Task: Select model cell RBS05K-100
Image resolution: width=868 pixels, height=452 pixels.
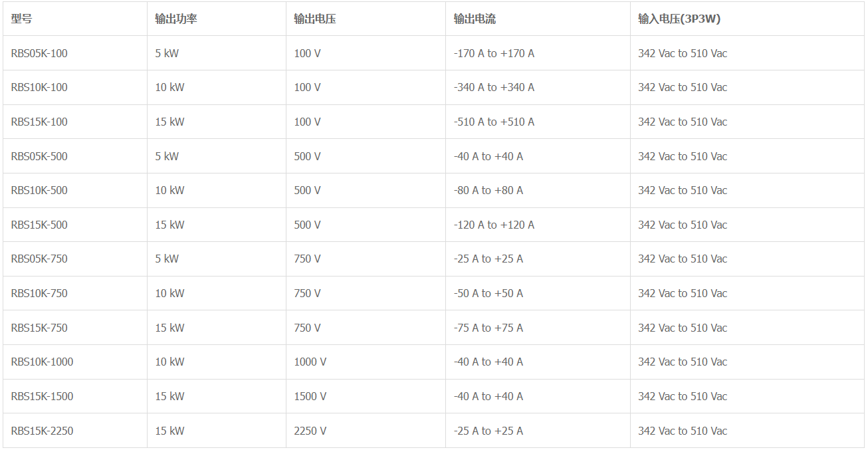Action: [39, 53]
